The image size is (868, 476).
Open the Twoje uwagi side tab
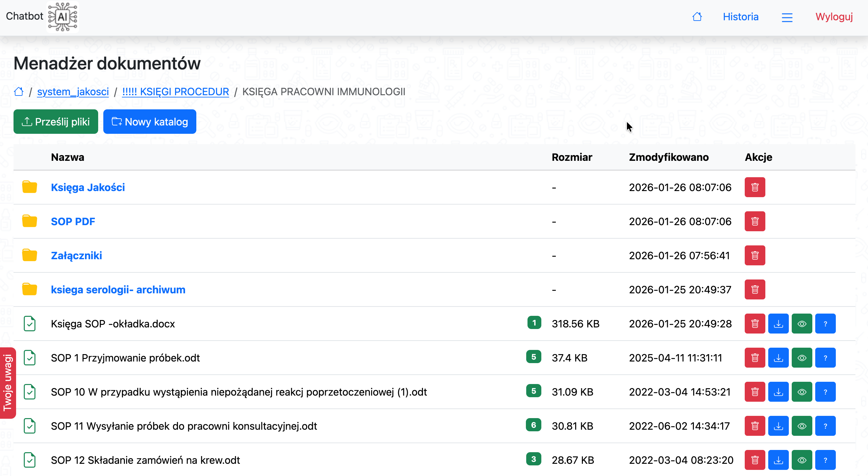pos(8,383)
